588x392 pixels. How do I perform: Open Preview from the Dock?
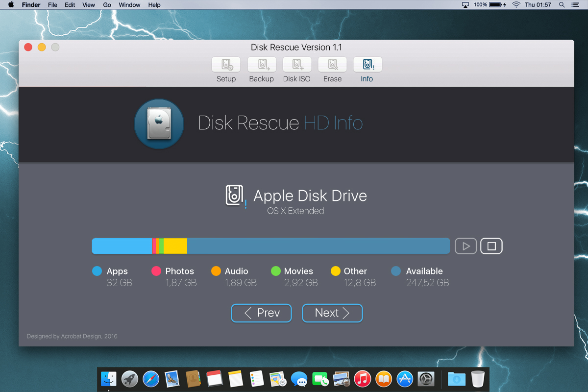341,379
